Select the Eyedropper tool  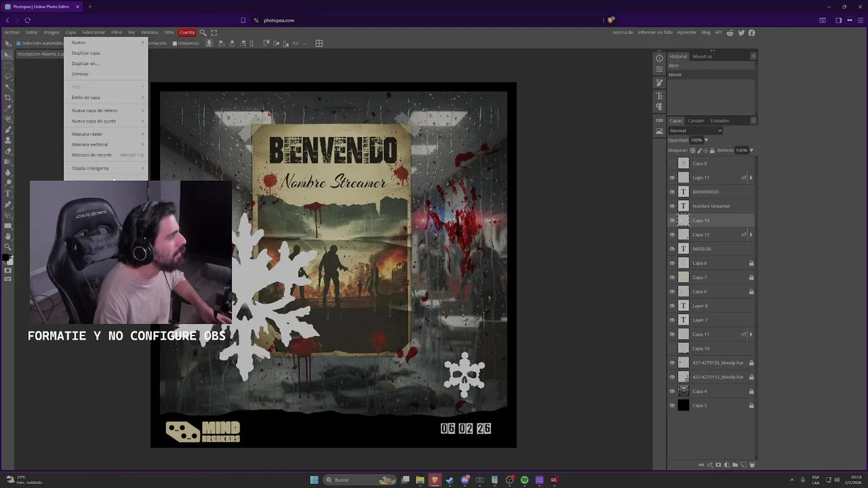(x=8, y=108)
